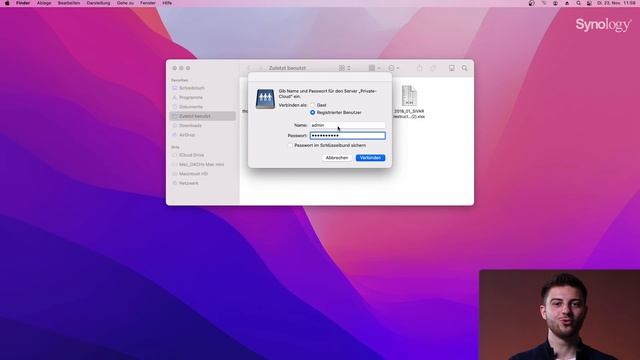Click the file name ending in (2).xlsx
640x360 pixels.
tap(409, 114)
